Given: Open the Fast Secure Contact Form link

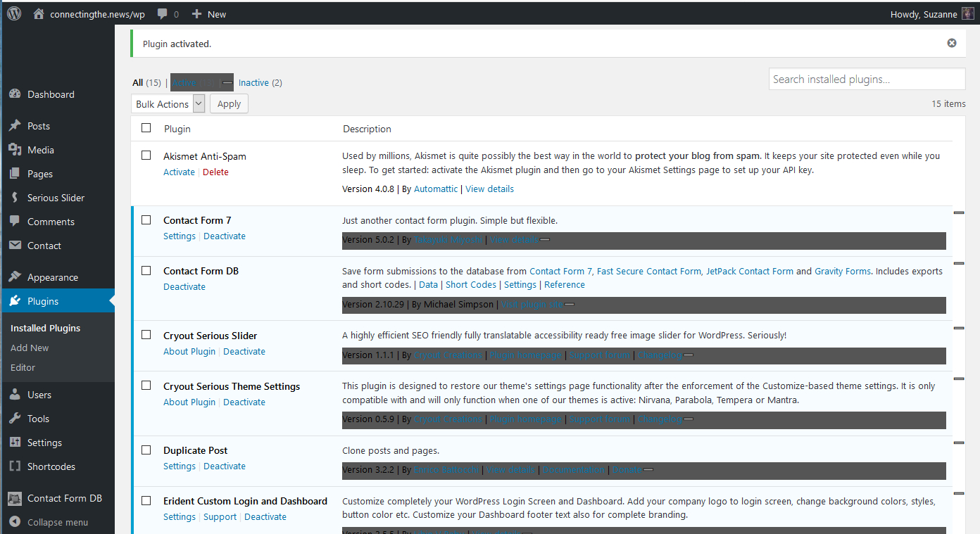Looking at the screenshot, I should [x=649, y=271].
